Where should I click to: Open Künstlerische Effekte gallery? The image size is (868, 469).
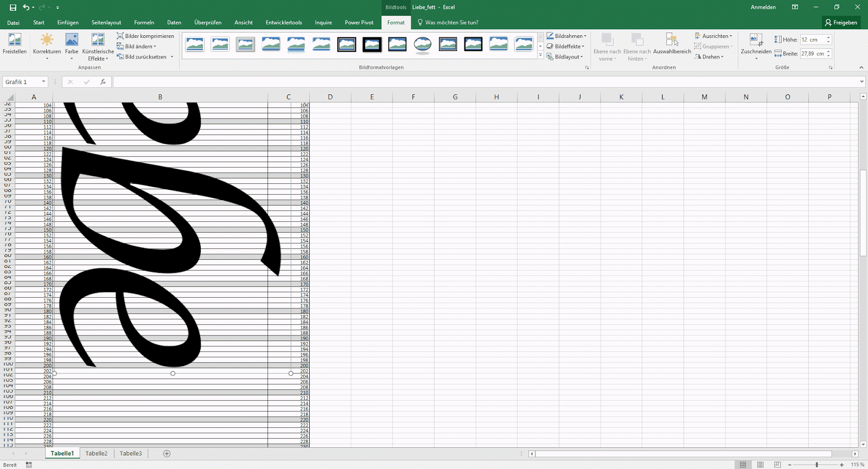point(98,47)
